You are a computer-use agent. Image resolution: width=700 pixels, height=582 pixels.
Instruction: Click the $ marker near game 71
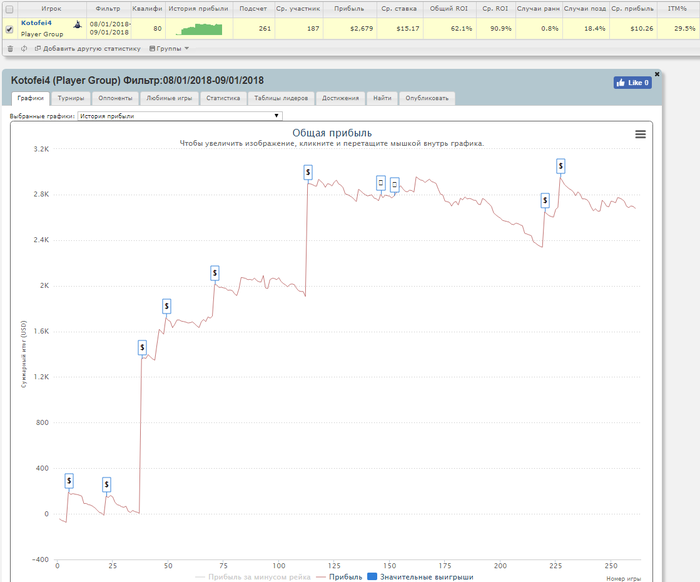click(x=215, y=273)
